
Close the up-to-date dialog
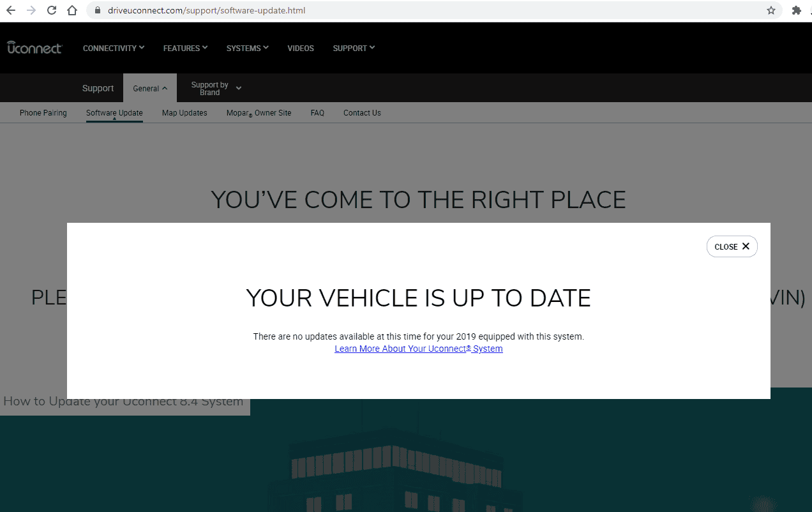pos(732,246)
